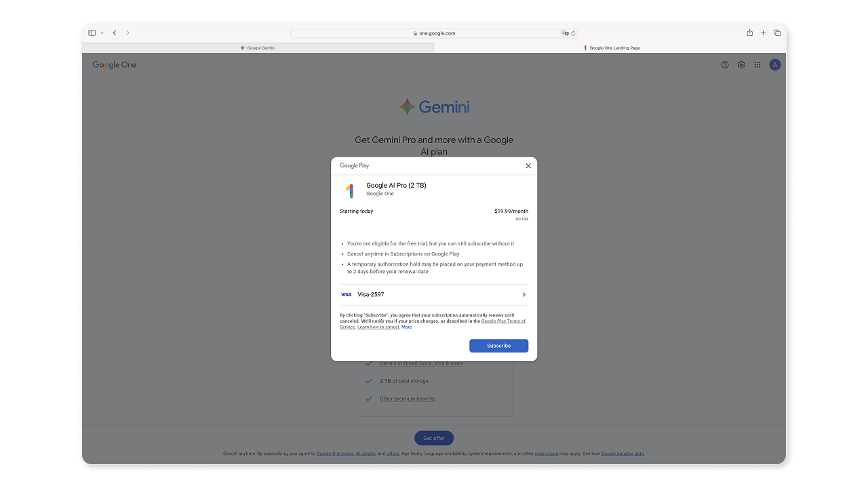Expand the Visa-2597 payment method row
Viewport: 868px width, 488px height.
point(434,295)
